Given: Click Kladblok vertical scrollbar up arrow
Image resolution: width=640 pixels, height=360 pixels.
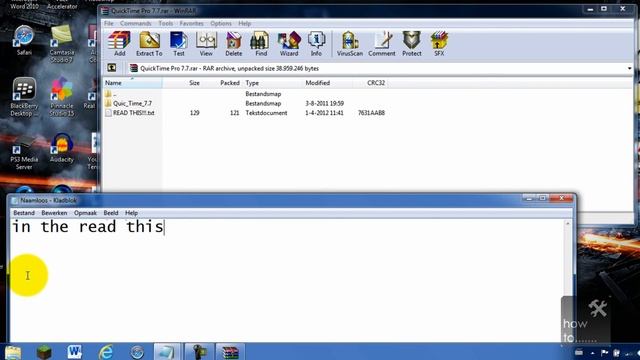Looking at the screenshot, I should [x=567, y=224].
